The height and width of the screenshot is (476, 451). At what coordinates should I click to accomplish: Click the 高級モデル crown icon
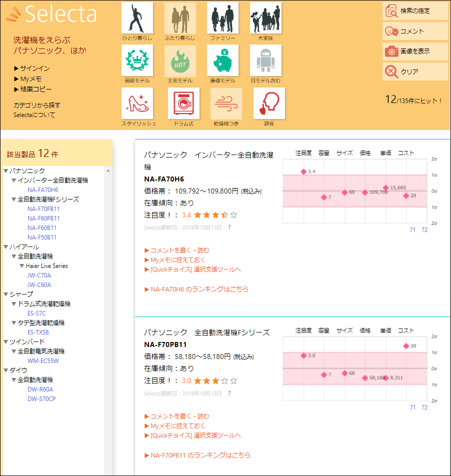137,61
